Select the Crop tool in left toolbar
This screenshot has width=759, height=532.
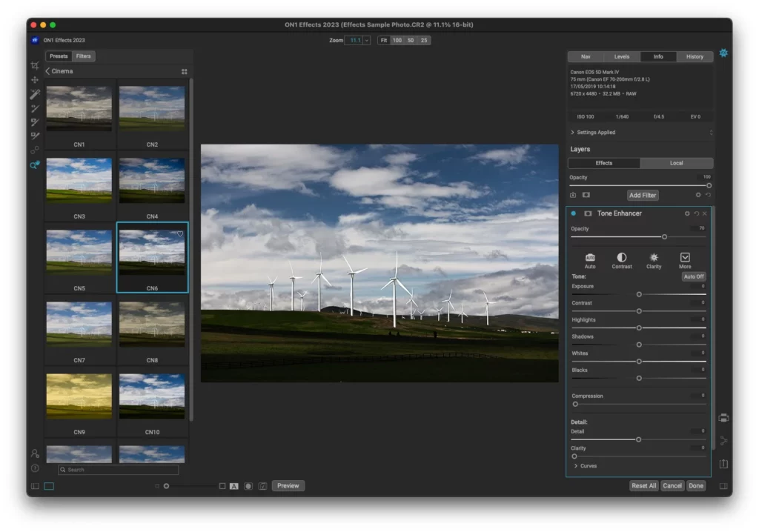click(35, 66)
